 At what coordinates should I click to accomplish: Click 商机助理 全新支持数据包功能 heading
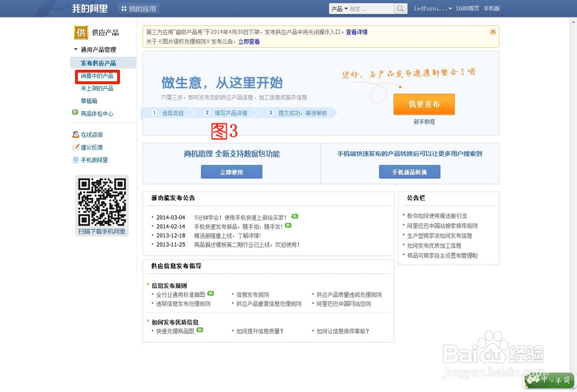tap(232, 154)
